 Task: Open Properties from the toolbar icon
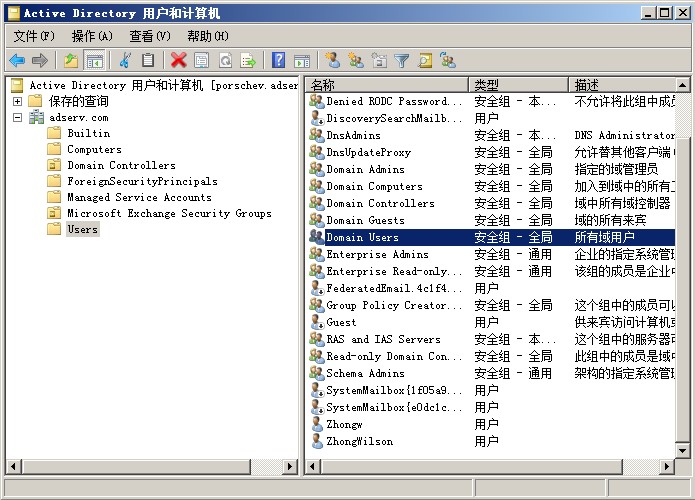point(202,60)
